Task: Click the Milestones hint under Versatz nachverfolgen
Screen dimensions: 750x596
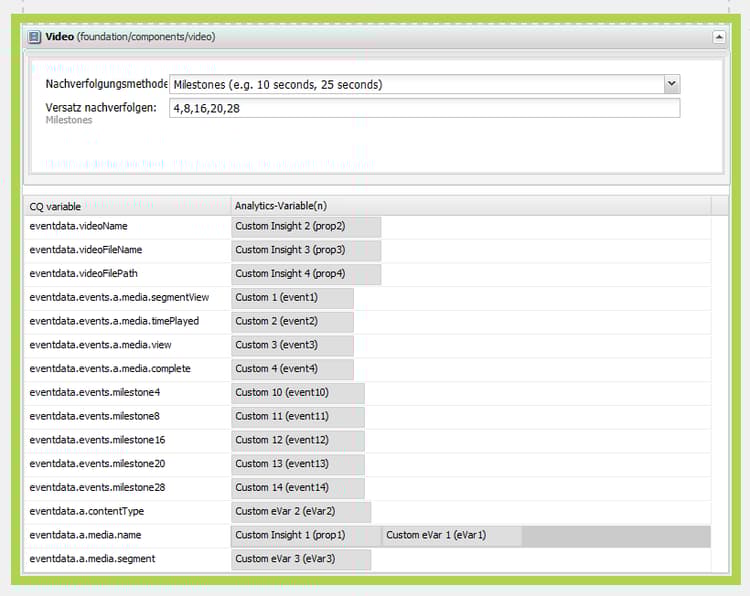Action: [69, 120]
